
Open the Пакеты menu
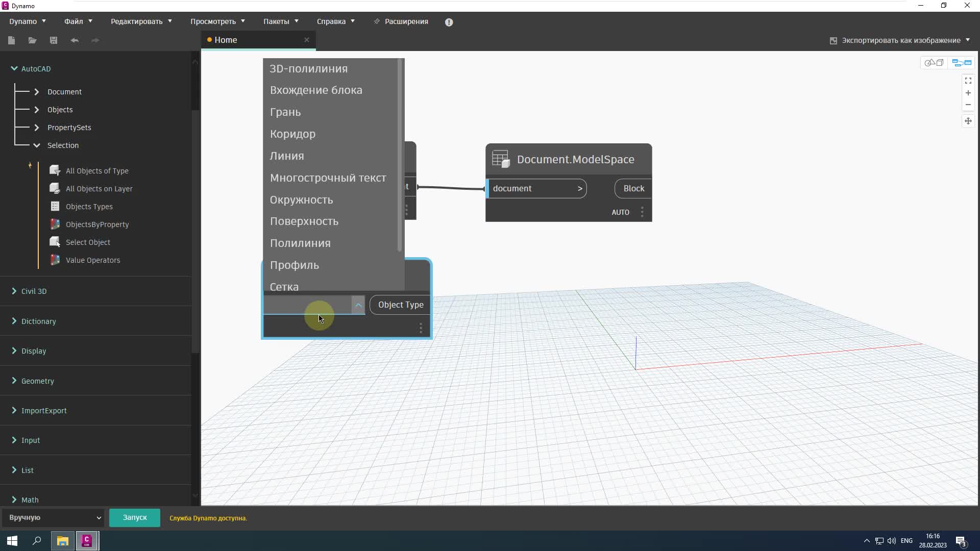click(x=281, y=21)
